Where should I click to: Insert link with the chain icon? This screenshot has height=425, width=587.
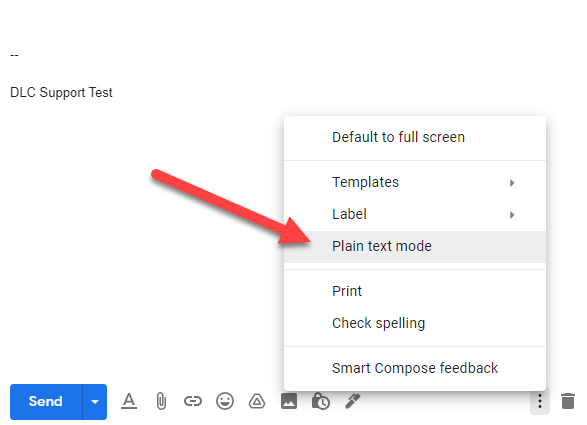coord(193,401)
